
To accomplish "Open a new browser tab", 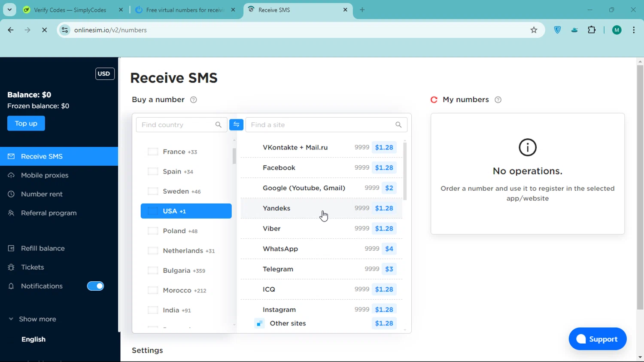I will click(362, 9).
